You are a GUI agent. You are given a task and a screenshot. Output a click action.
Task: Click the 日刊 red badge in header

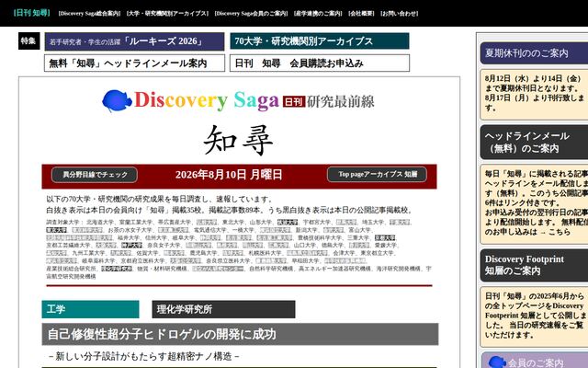(294, 102)
